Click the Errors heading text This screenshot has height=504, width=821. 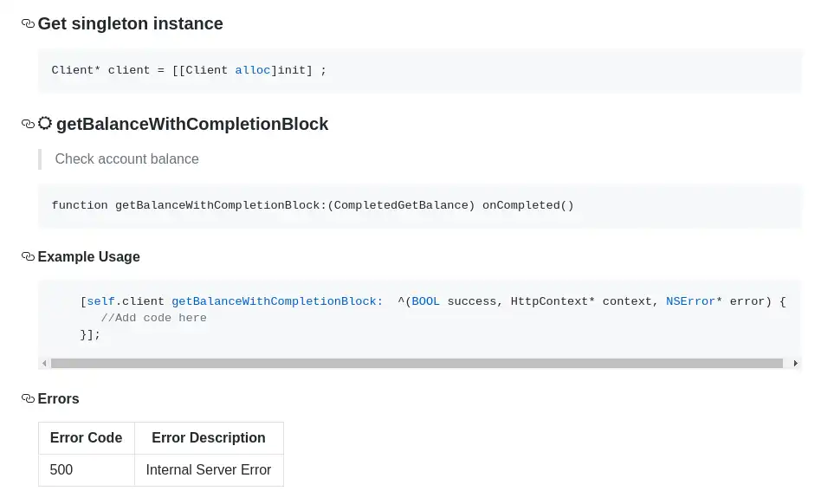[58, 399]
